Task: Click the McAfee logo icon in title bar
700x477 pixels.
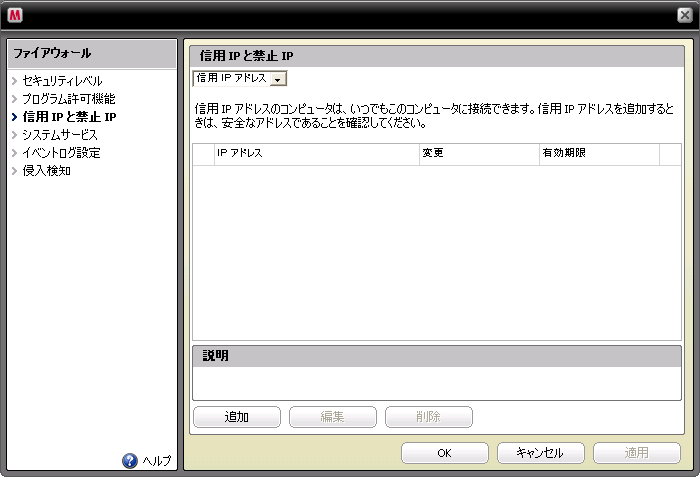Action: tap(17, 15)
